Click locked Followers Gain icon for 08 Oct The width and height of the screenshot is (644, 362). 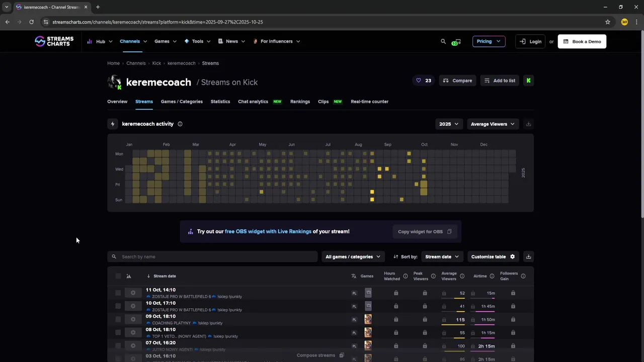click(513, 332)
